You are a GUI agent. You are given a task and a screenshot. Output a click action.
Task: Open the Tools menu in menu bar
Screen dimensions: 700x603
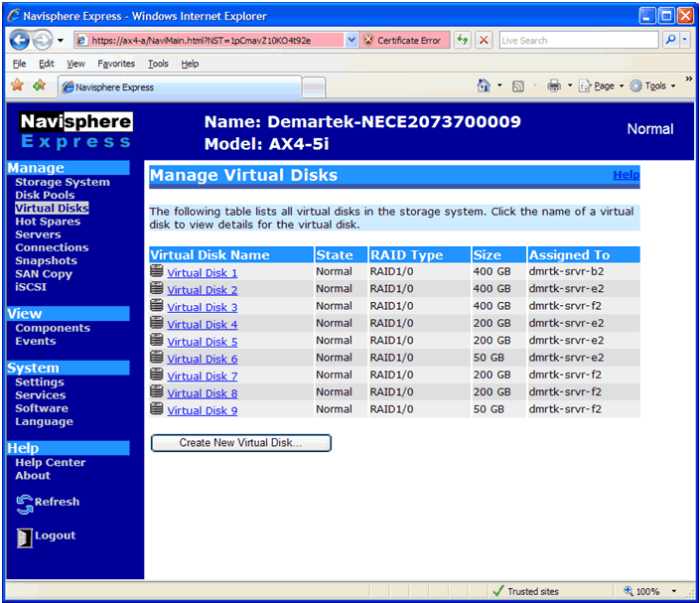coord(158,64)
